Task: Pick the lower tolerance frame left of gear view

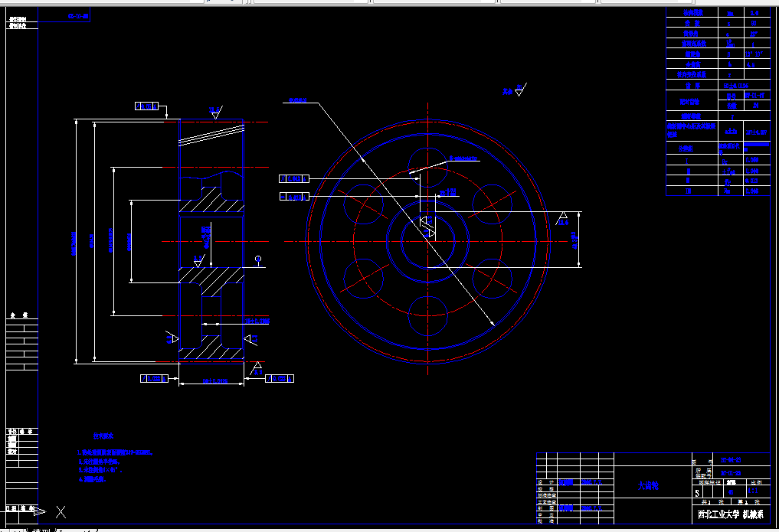Action: pyautogui.click(x=294, y=197)
